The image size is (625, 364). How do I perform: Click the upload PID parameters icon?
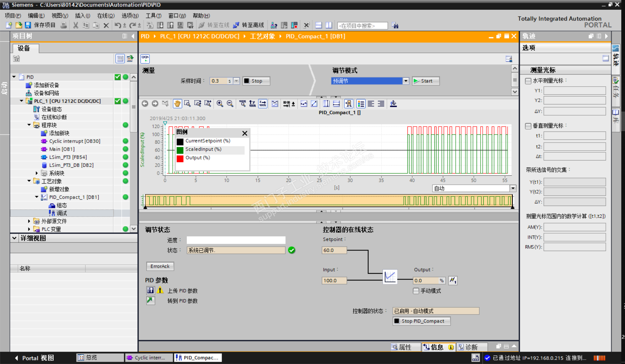(x=150, y=291)
